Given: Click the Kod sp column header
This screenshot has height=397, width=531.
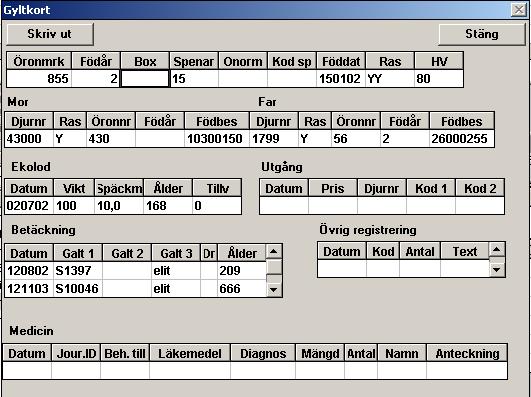Looking at the screenshot, I should (292, 61).
